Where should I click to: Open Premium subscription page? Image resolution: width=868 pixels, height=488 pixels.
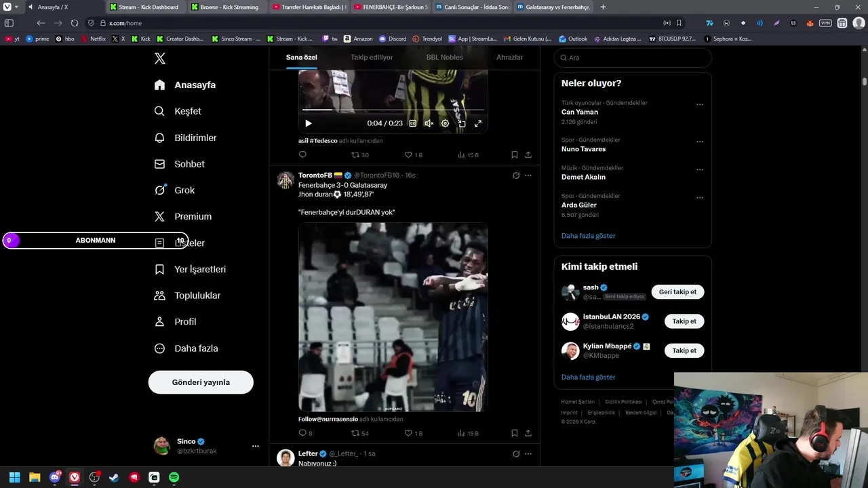(x=183, y=216)
